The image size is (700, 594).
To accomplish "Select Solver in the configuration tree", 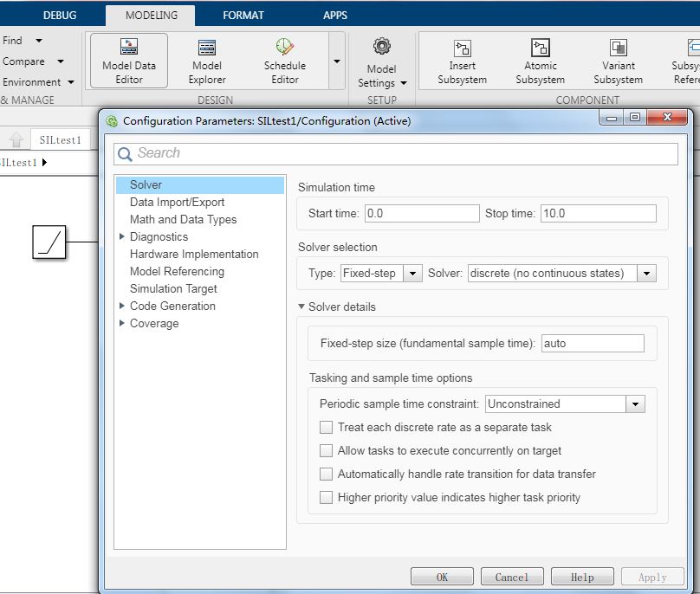I will (x=200, y=184).
